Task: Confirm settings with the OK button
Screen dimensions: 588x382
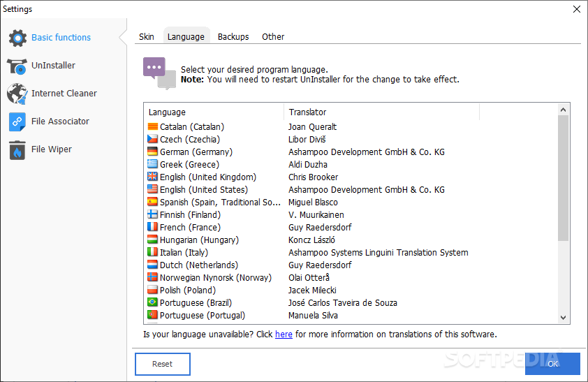Action: (553, 364)
